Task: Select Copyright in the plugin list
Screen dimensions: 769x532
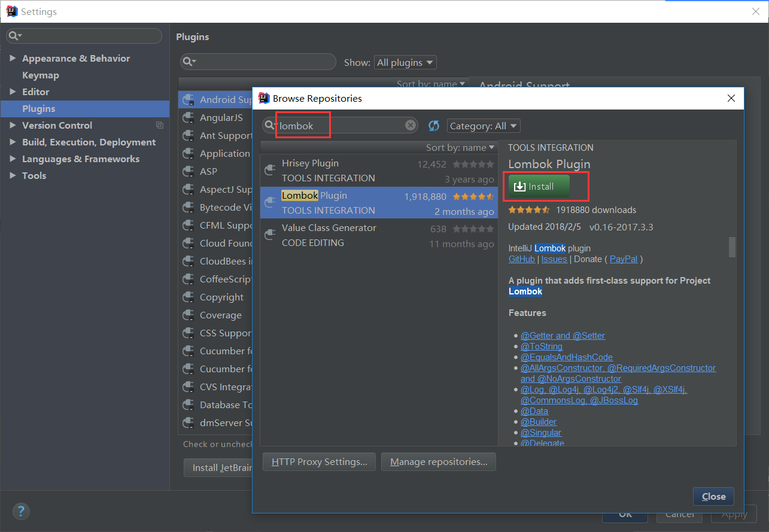Action: click(221, 297)
